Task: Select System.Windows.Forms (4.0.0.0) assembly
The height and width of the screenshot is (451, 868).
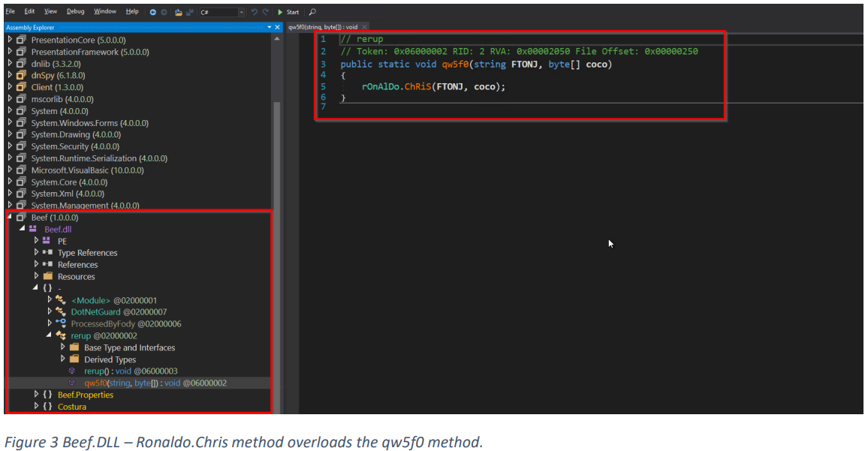Action: 89,123
